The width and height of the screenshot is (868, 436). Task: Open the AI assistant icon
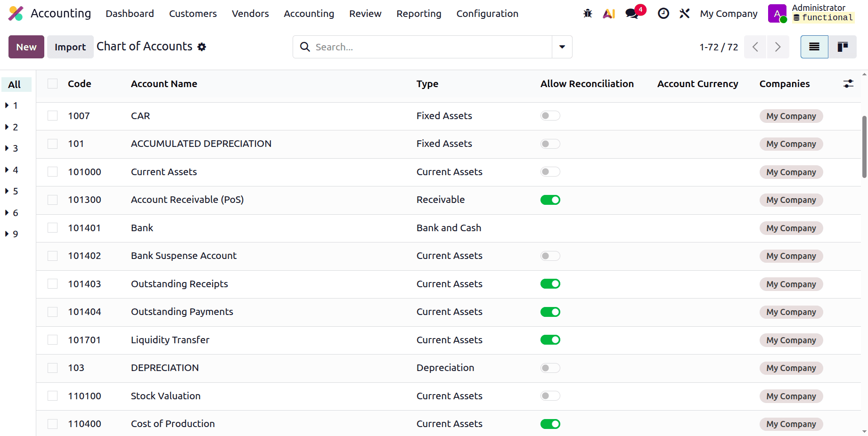[609, 14]
